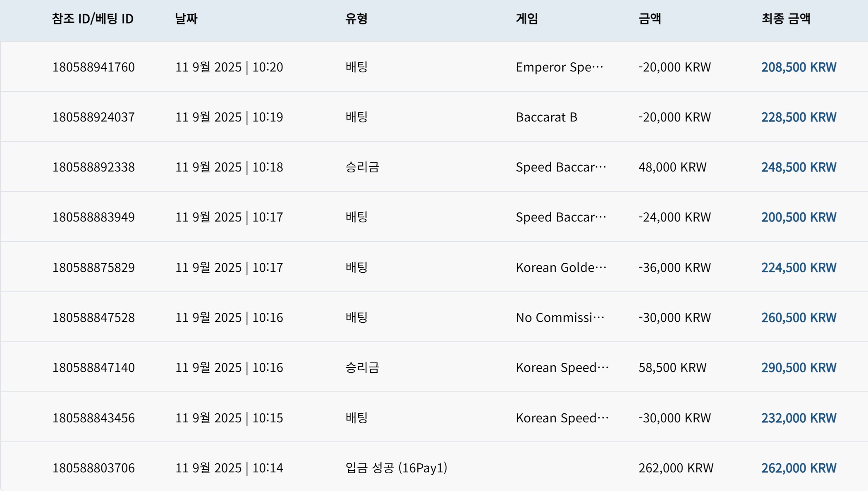
Task: Click the Korean Golde… game cell
Action: coord(561,267)
